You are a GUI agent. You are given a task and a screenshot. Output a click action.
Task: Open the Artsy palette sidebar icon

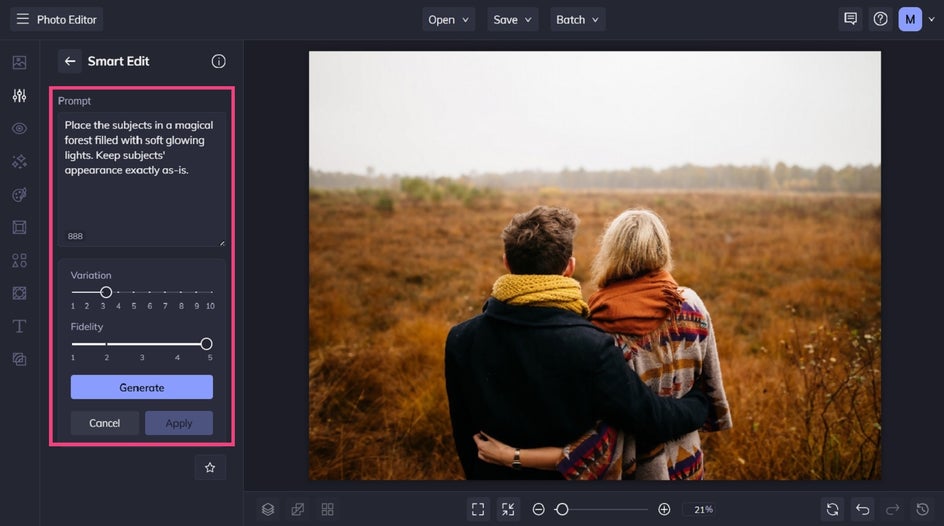coord(19,194)
